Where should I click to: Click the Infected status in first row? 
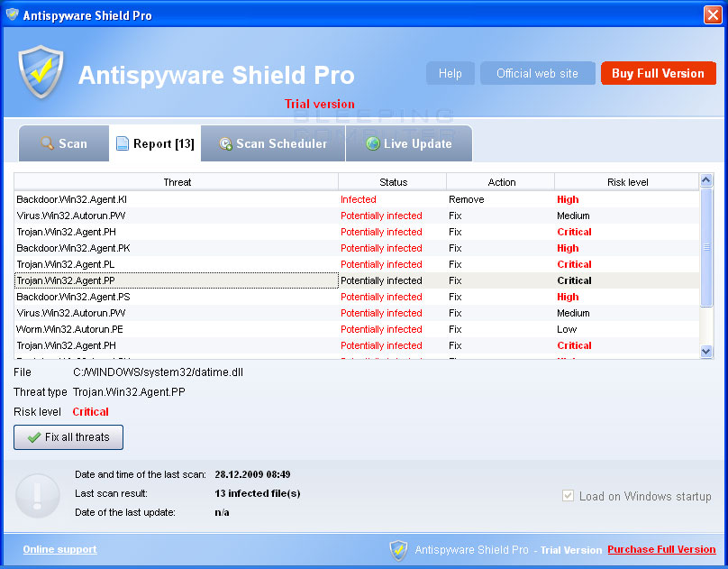click(358, 199)
